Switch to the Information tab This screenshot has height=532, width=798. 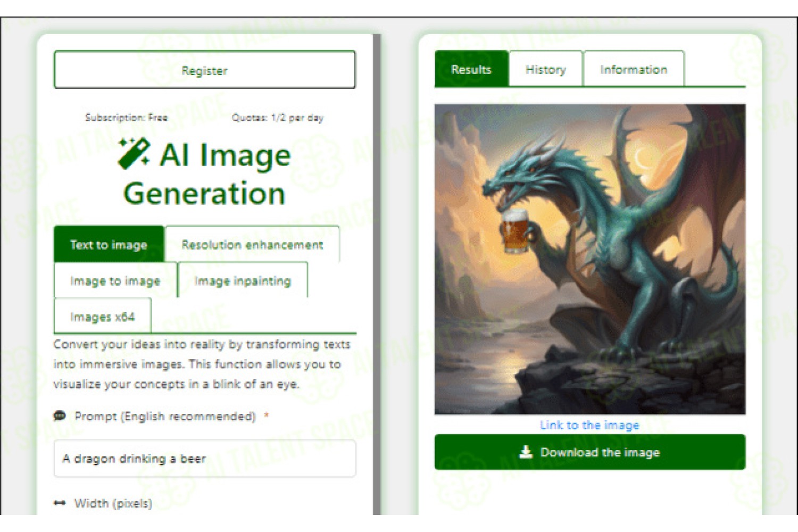tap(634, 69)
